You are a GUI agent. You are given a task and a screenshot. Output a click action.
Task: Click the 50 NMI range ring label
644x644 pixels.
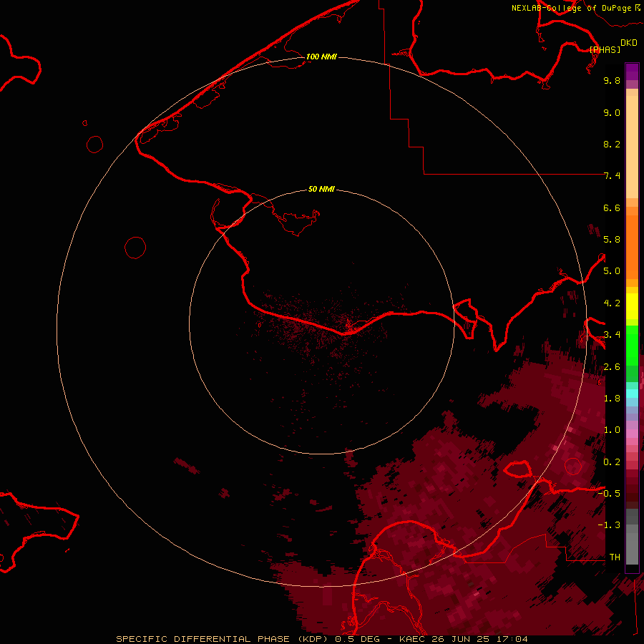click(321, 189)
